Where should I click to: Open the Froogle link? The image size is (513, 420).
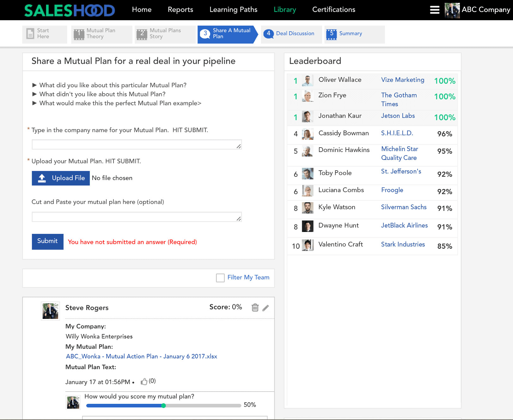[x=392, y=190]
